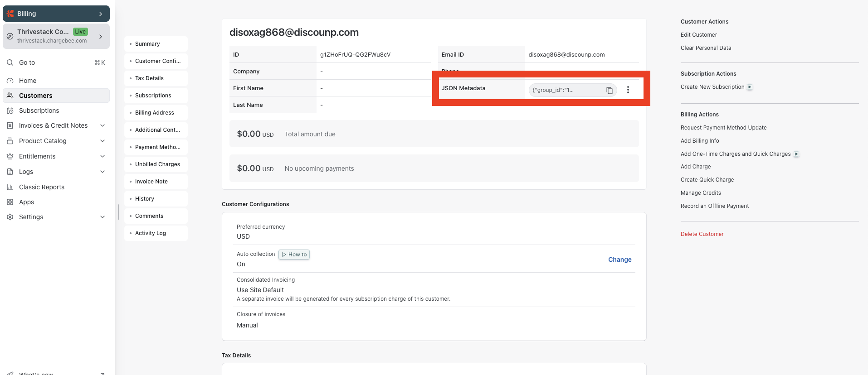Screen dimensions: 868x375
Task: Open Classic Reports in sidebar
Action: pos(56,187)
